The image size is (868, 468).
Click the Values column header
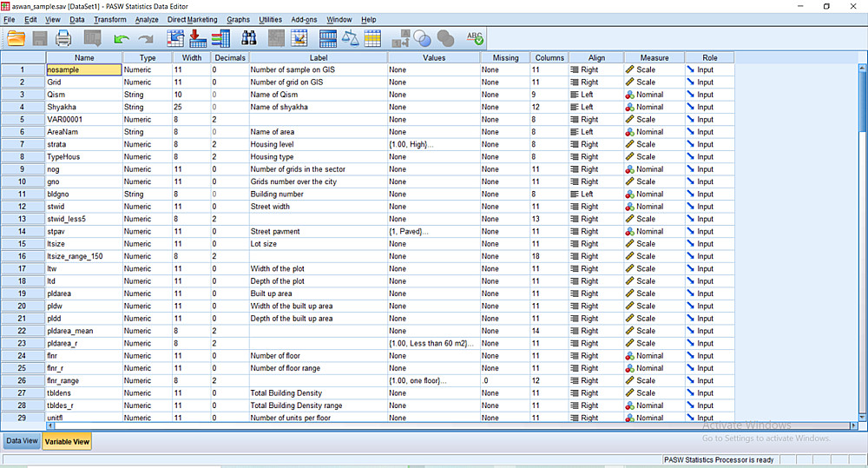click(434, 57)
